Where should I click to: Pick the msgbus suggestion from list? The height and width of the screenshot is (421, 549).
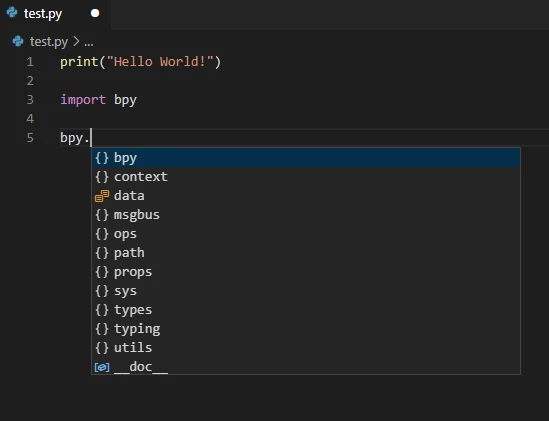click(x=306, y=215)
